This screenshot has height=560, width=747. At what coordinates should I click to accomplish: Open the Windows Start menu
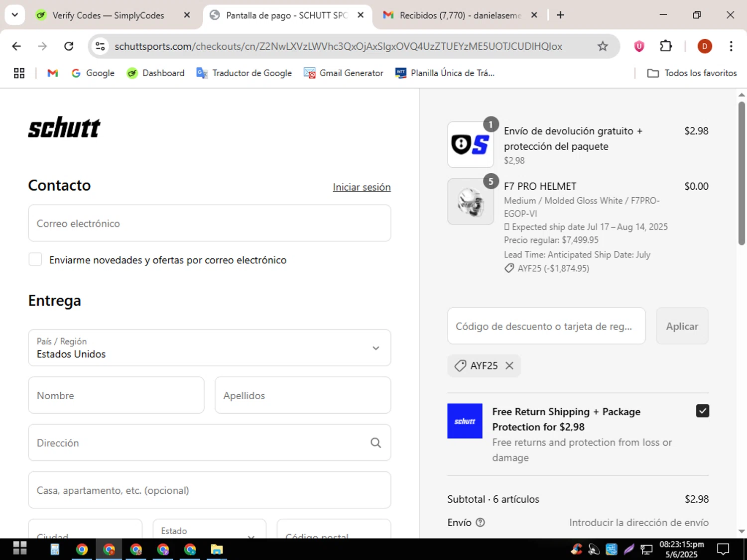(x=20, y=549)
